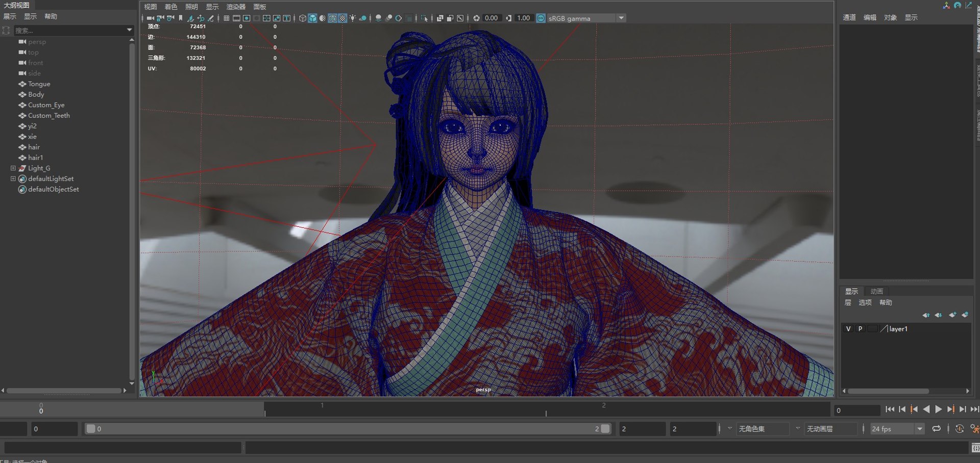The height and width of the screenshot is (463, 980).
Task: Toggle layer1 visibility V box
Action: tap(848, 329)
